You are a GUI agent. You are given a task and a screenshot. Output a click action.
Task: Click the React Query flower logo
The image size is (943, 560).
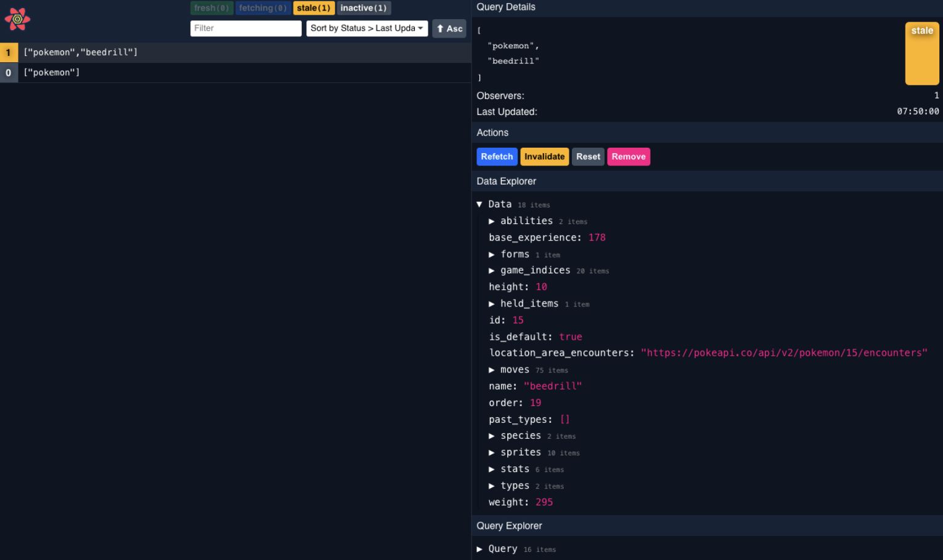(x=17, y=19)
